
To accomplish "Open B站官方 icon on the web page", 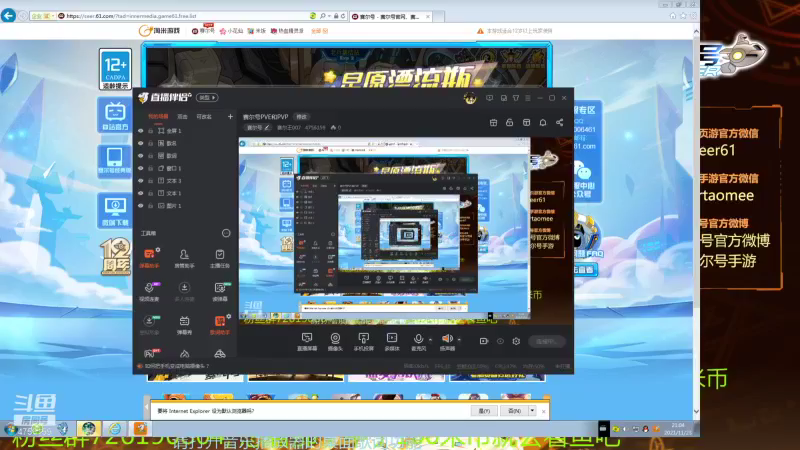I will click(115, 115).
